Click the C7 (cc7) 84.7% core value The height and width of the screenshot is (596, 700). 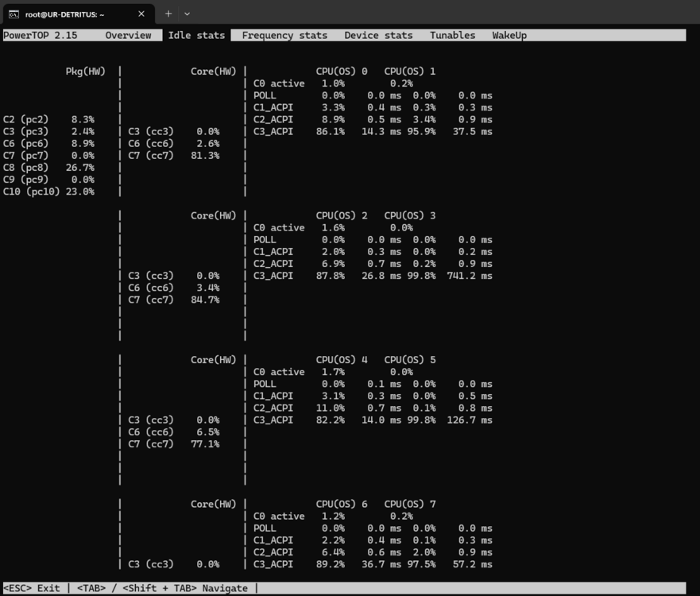pos(205,300)
